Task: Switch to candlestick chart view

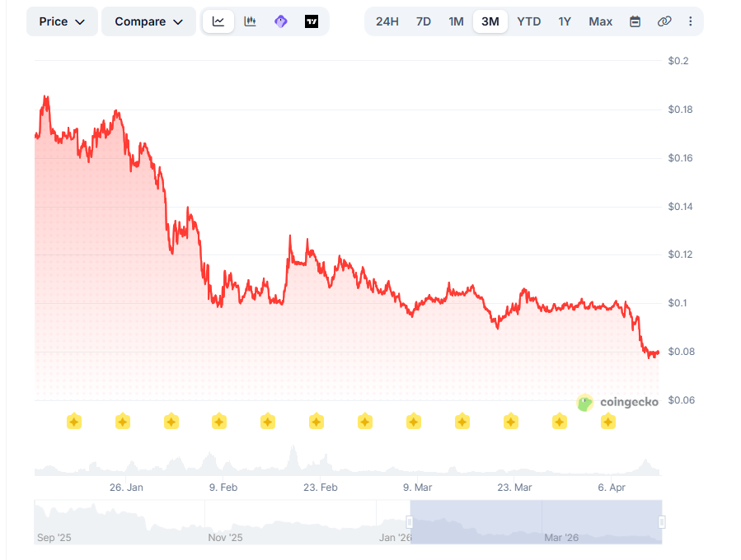Action: coord(250,21)
